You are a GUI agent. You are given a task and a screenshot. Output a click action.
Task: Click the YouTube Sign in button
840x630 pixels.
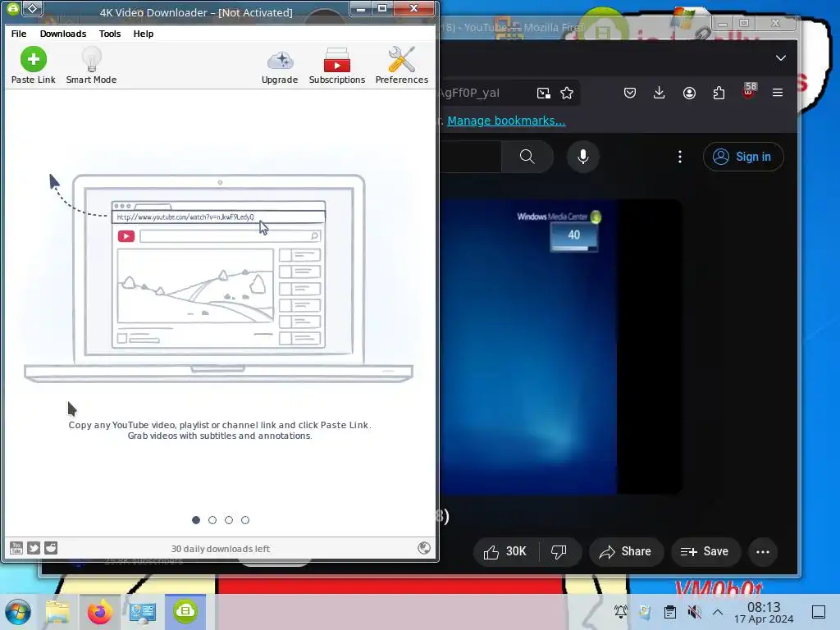[x=743, y=157]
